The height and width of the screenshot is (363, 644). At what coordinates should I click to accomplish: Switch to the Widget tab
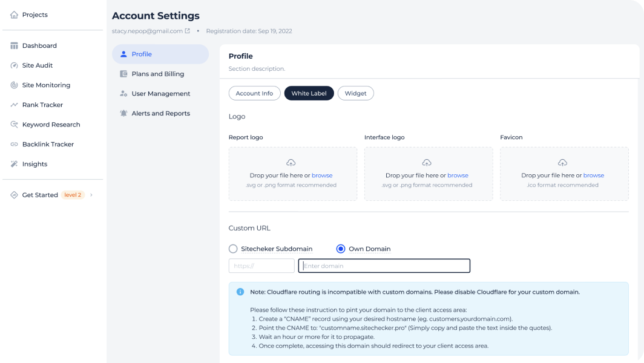356,93
